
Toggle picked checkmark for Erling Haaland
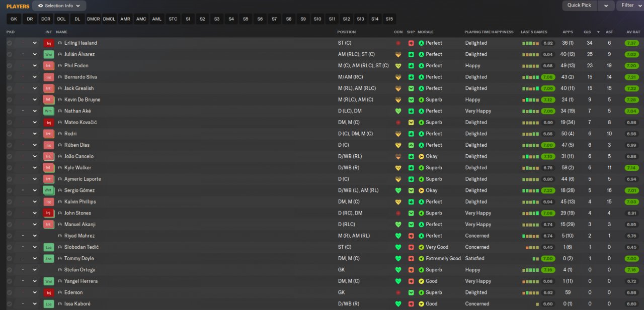[10, 43]
